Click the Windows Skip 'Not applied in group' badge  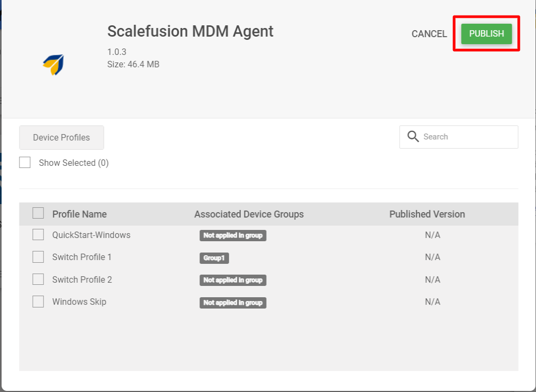pyautogui.click(x=233, y=303)
